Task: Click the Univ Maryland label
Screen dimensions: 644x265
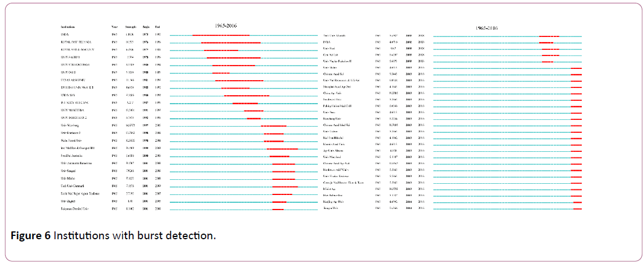Action: 332,157
